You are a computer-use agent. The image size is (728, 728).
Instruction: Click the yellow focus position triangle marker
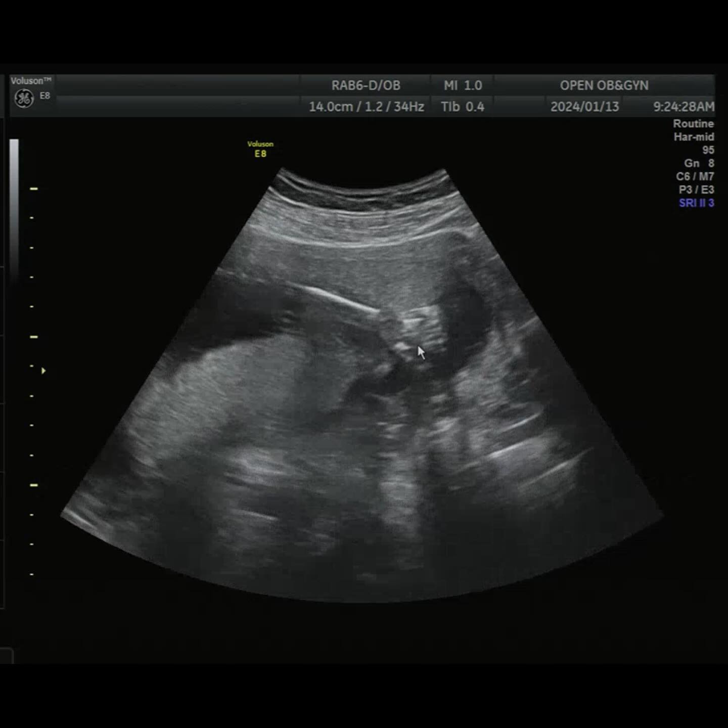point(43,371)
